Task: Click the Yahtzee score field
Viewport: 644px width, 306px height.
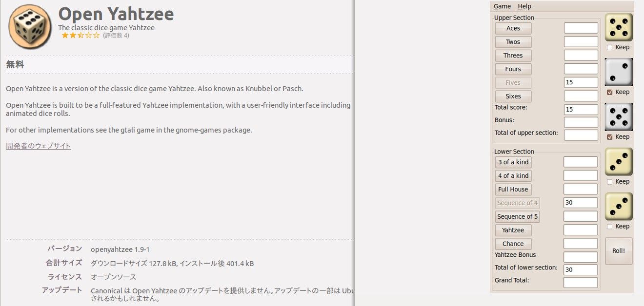Action: (581, 230)
